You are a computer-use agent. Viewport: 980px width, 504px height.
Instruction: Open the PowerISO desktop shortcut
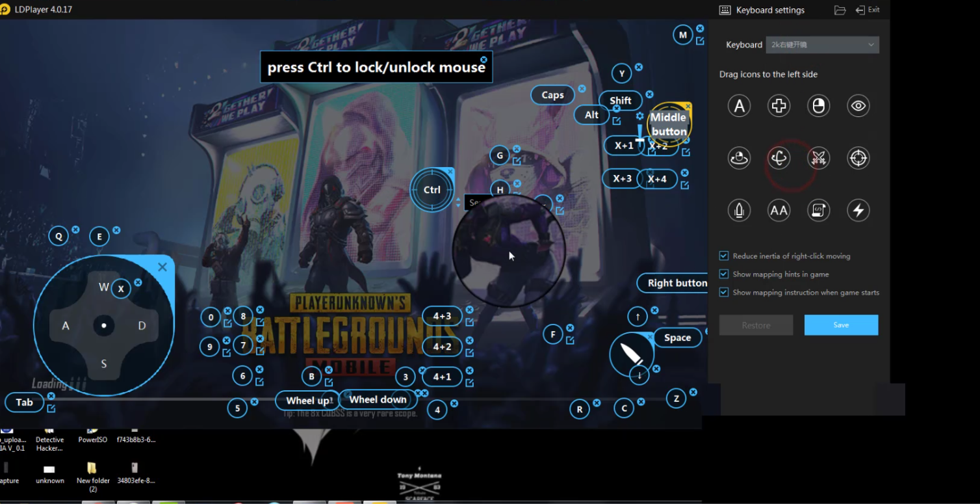[x=92, y=435]
